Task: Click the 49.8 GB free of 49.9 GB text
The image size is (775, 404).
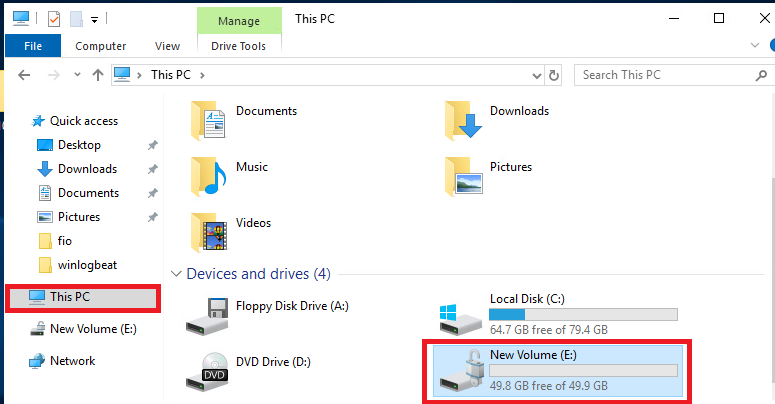Action: click(549, 386)
